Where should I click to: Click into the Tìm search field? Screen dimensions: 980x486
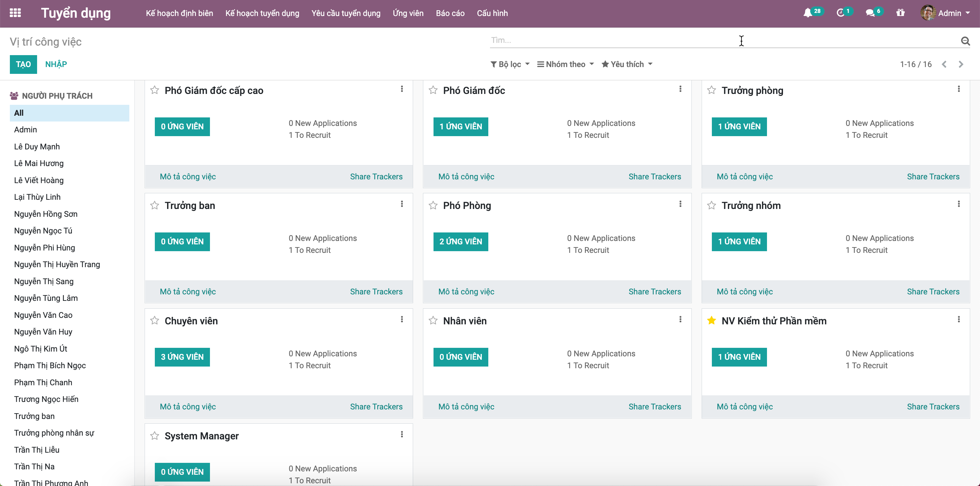[723, 40]
